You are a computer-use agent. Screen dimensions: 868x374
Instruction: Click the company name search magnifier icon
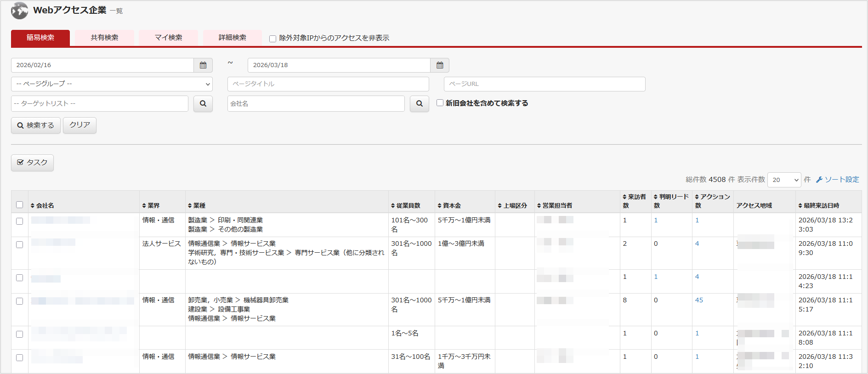420,104
